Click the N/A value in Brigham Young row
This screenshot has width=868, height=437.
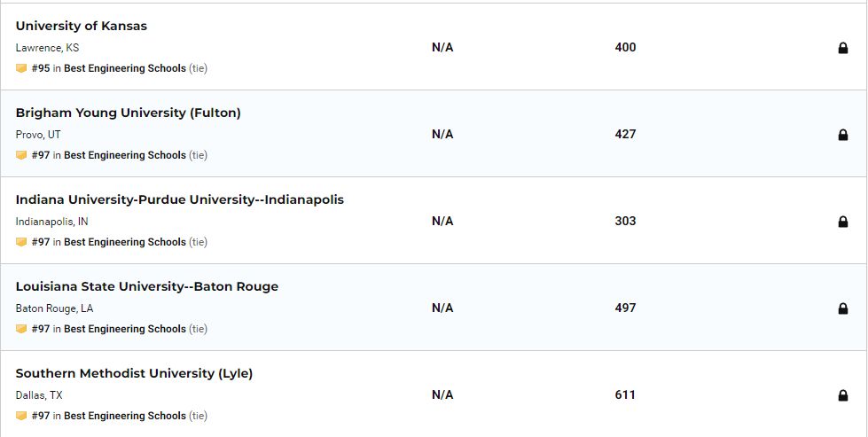[x=442, y=134]
